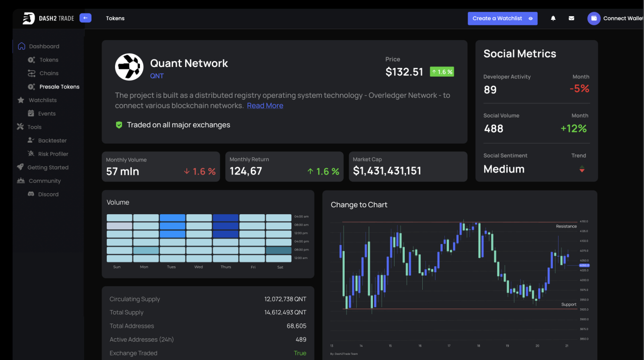This screenshot has height=360, width=644.
Task: Open Events in the sidebar
Action: 47,114
